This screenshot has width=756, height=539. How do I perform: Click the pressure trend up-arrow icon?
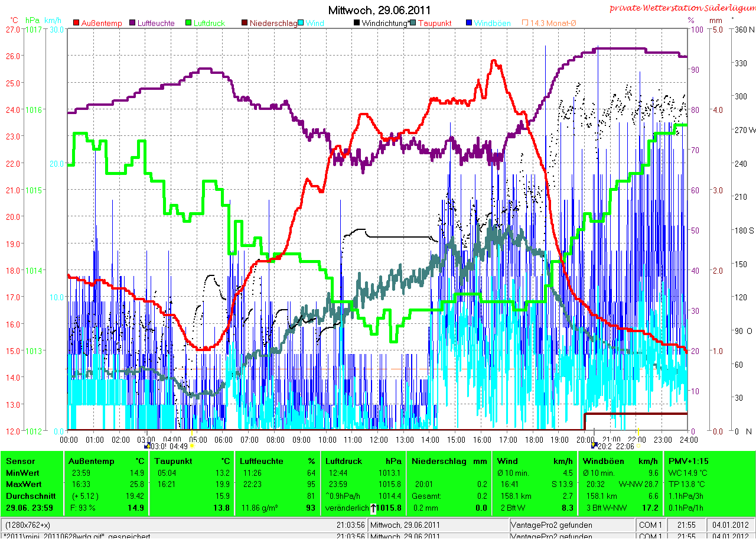[x=374, y=508]
